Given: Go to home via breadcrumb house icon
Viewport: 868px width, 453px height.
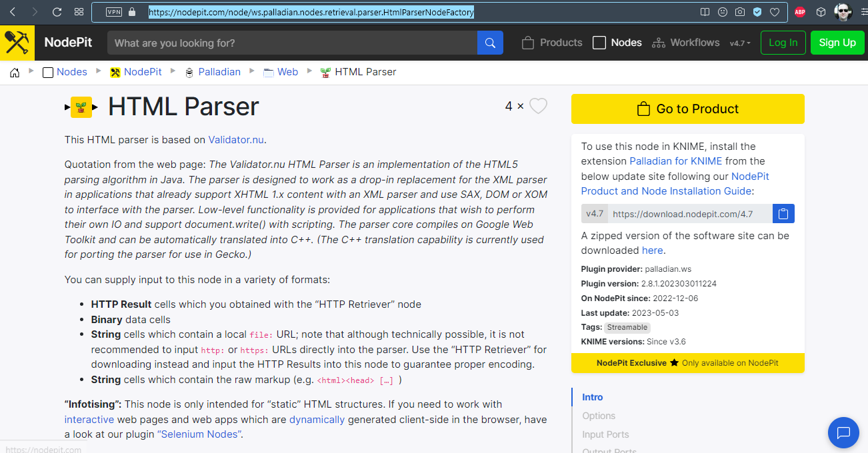Looking at the screenshot, I should point(15,73).
